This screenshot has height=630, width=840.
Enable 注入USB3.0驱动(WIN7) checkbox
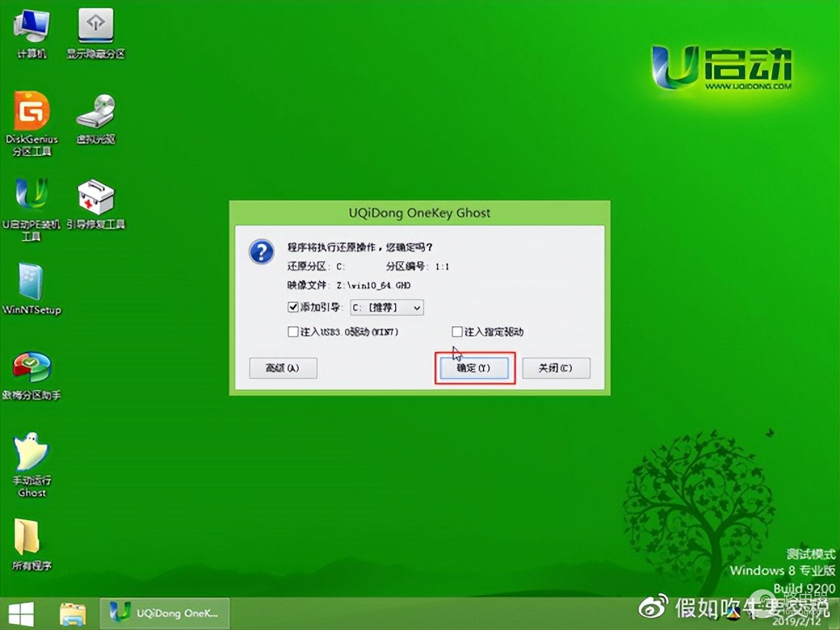coord(293,332)
